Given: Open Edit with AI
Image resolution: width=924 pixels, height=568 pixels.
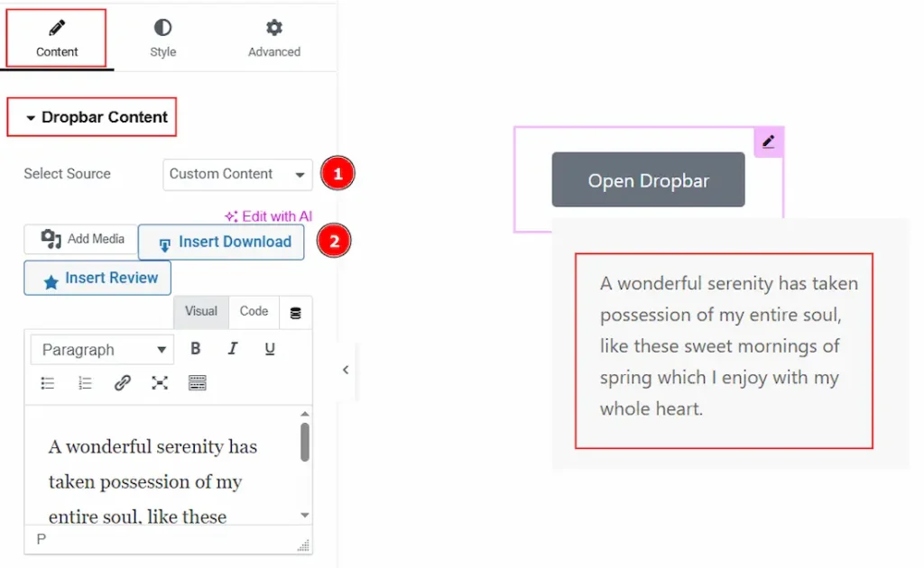Looking at the screenshot, I should [x=268, y=216].
